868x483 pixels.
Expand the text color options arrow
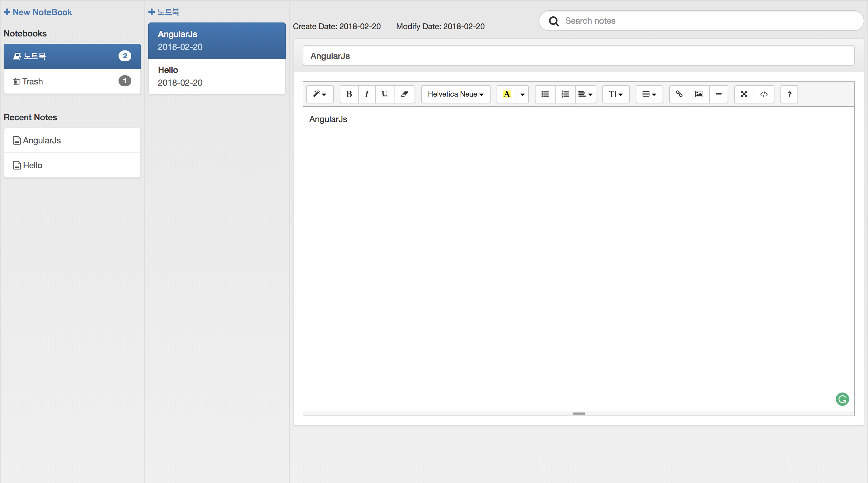point(523,94)
